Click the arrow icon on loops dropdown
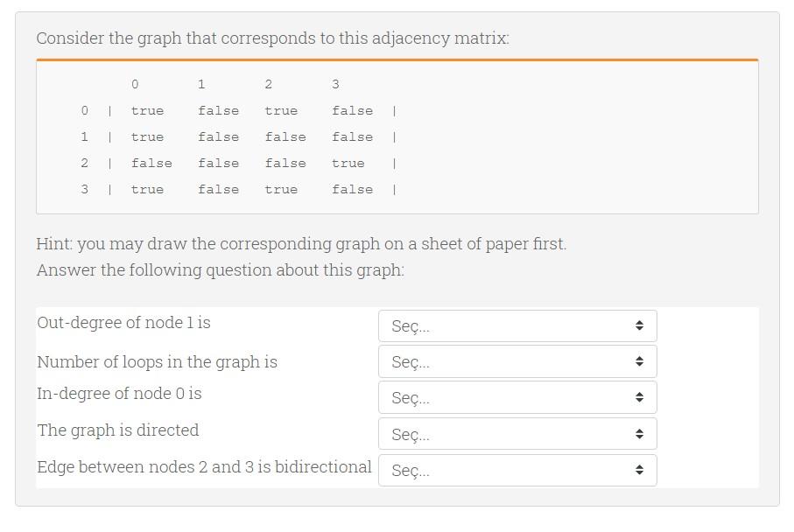The height and width of the screenshot is (532, 794). [640, 361]
